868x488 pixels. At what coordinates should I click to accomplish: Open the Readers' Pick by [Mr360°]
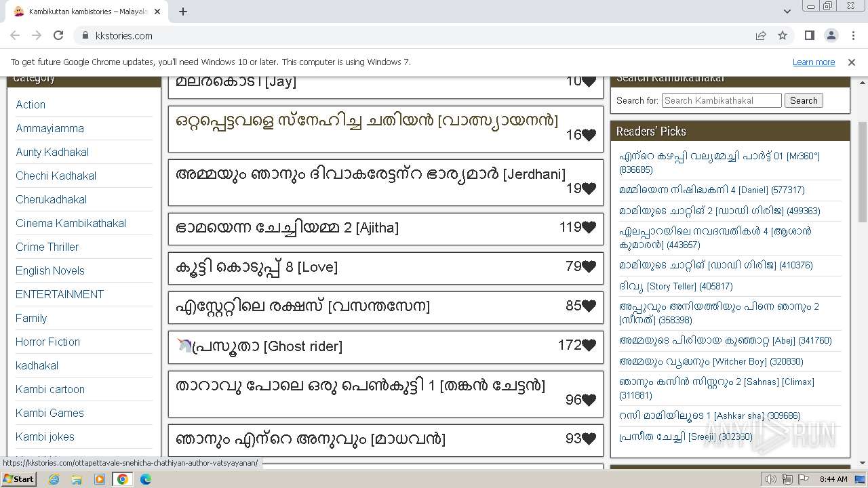(x=719, y=163)
